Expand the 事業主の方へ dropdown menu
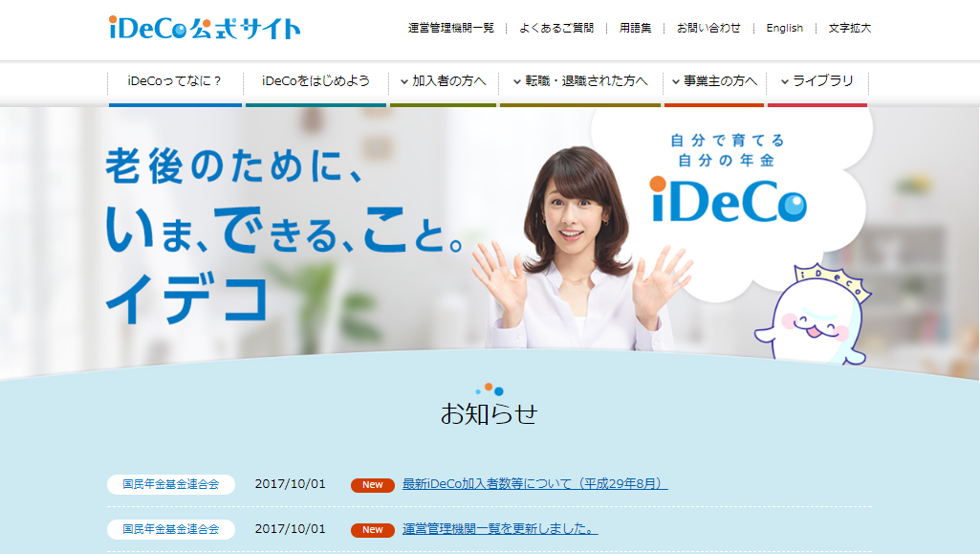 714,81
